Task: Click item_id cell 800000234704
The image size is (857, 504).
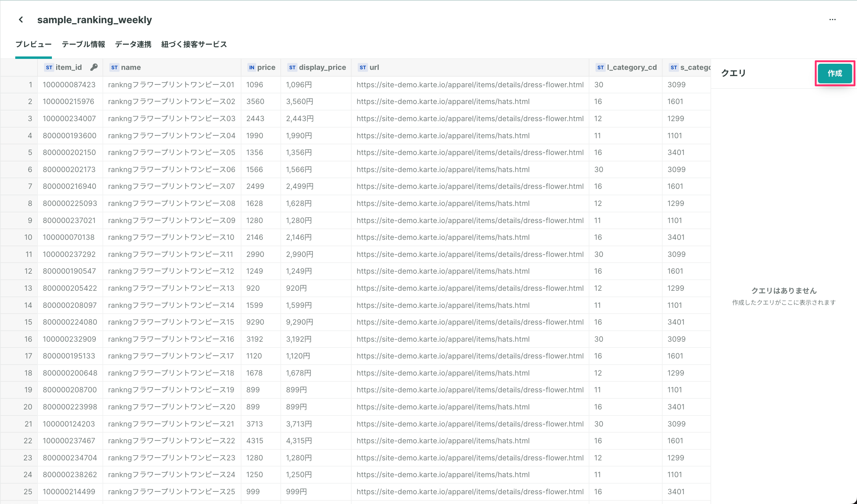Action: [70, 457]
